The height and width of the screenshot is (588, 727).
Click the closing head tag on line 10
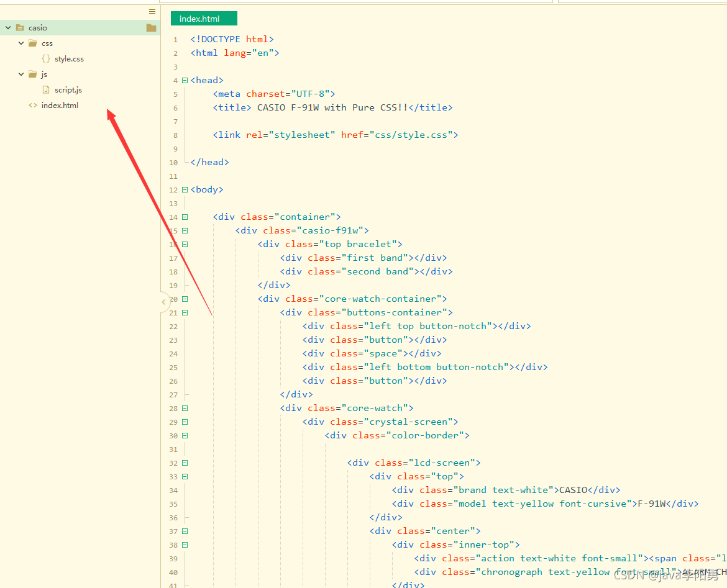[x=209, y=162]
